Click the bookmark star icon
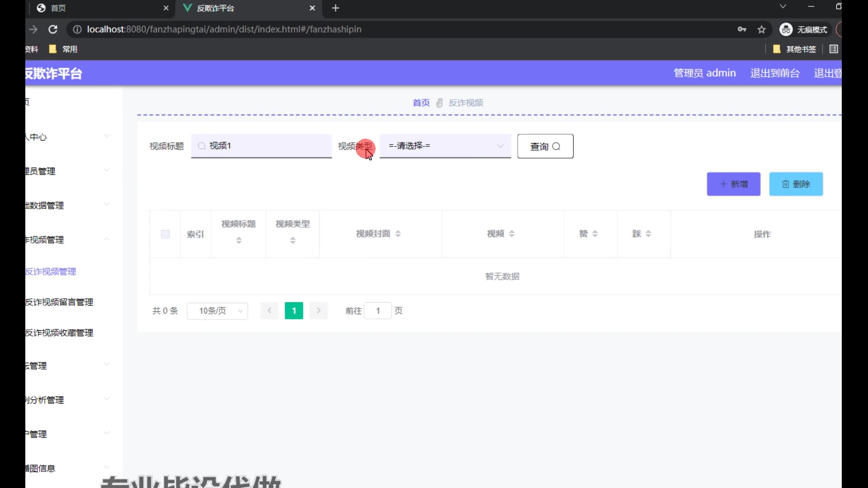The height and width of the screenshot is (488, 868). [762, 29]
